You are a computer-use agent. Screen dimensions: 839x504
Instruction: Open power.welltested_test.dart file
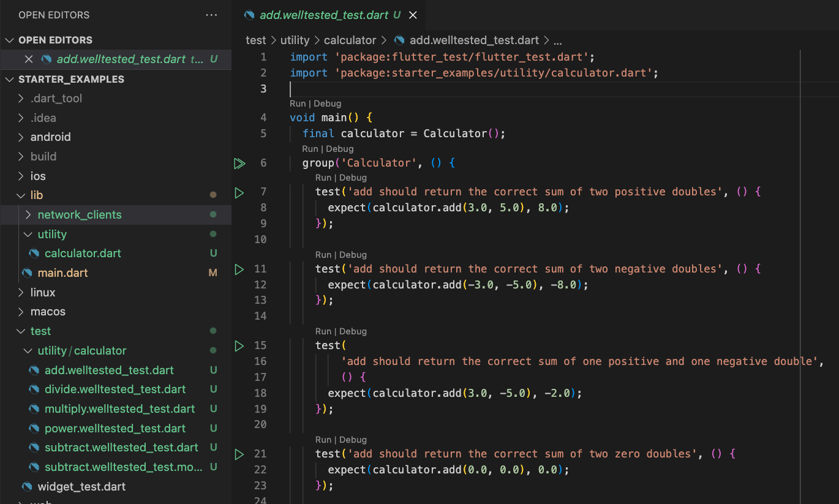115,429
